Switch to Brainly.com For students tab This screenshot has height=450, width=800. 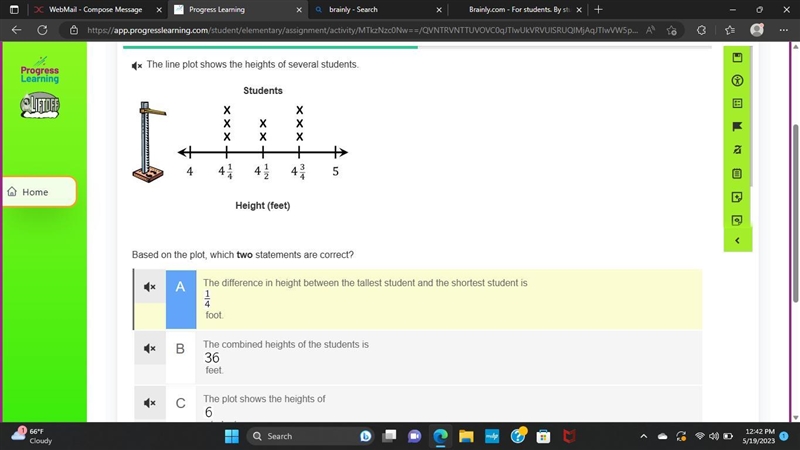click(519, 10)
